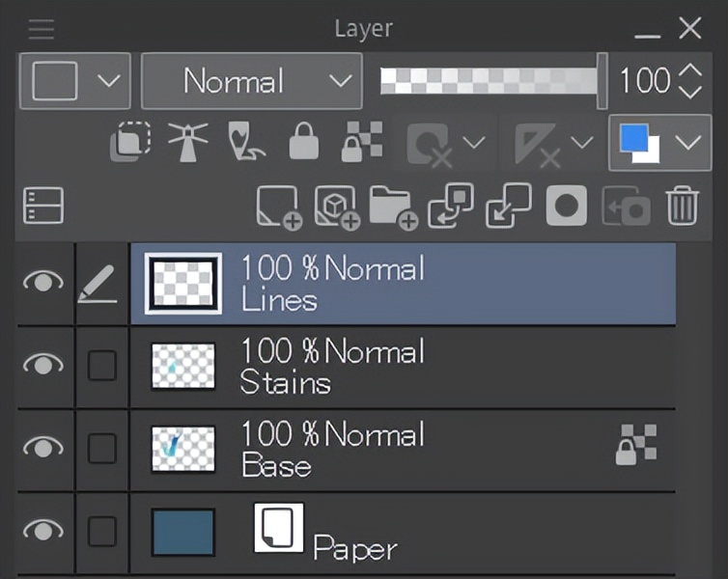Create a New Raster Layer
This screenshot has width=728, height=579.
pos(279,207)
